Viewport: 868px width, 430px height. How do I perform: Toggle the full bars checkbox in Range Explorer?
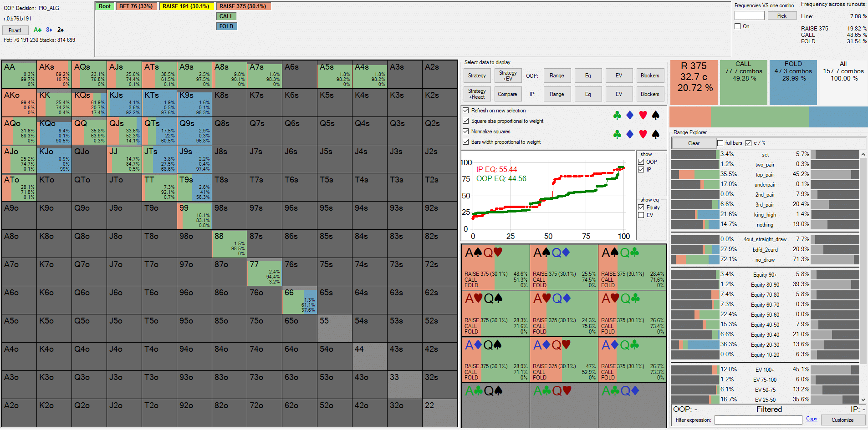(720, 143)
